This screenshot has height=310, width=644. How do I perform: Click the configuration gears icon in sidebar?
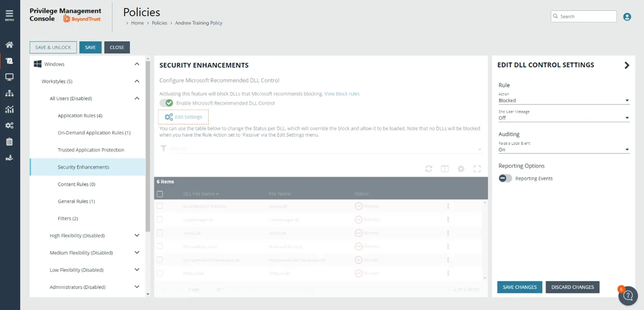pos(9,126)
